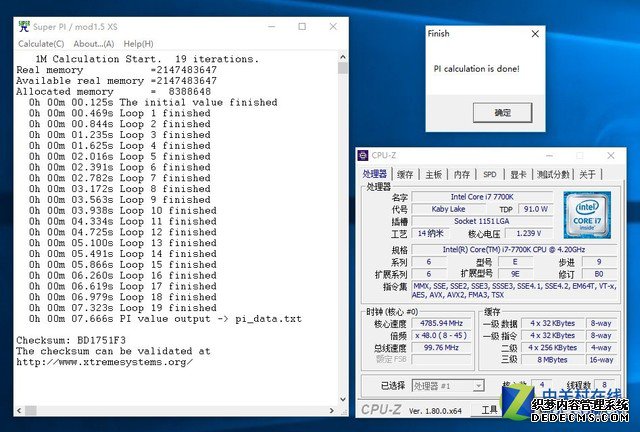Click the 'Allocated memory = 8388648' line

pyautogui.click(x=113, y=91)
